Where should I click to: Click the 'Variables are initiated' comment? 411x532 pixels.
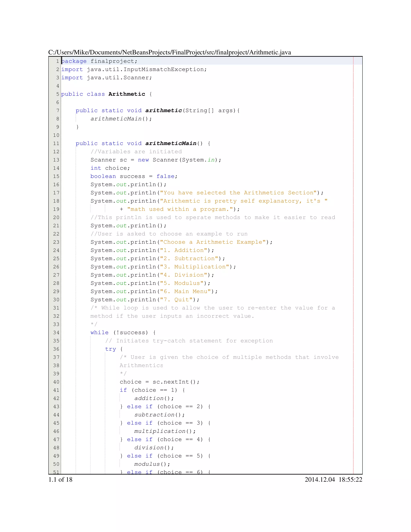tap(136, 152)
